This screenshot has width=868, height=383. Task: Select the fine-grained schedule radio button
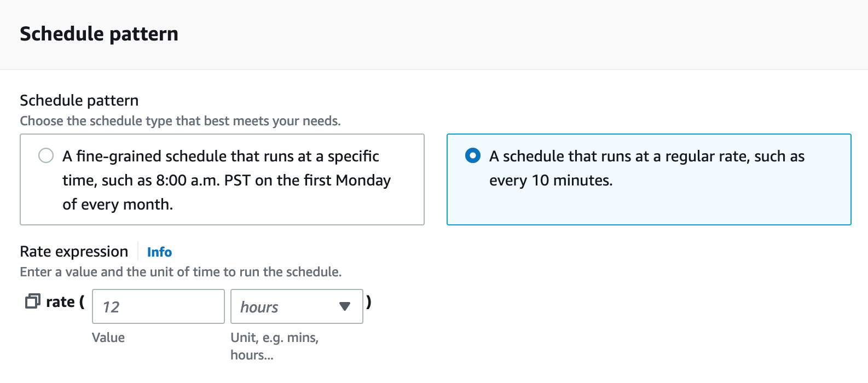pyautogui.click(x=46, y=156)
